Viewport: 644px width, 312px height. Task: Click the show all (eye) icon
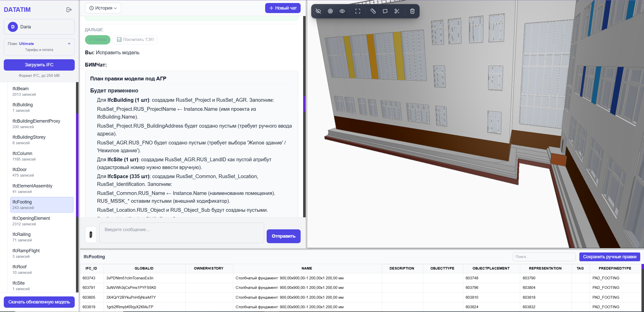[x=342, y=11]
